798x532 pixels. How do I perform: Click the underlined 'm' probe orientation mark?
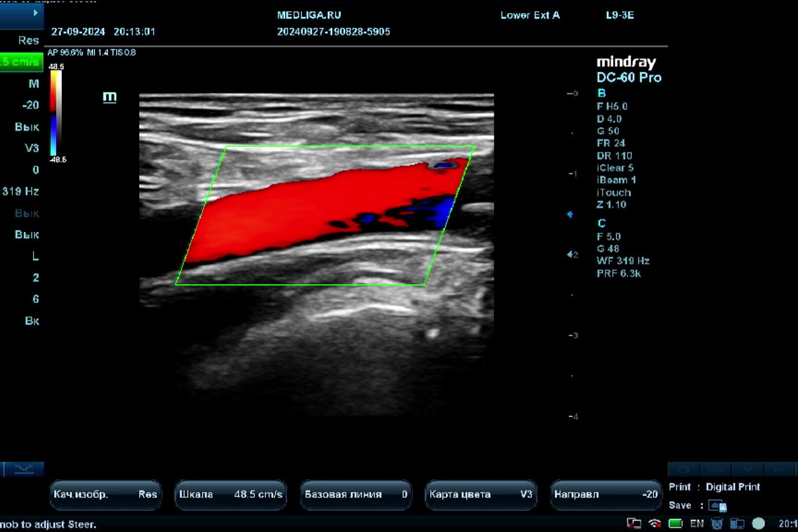tap(110, 97)
